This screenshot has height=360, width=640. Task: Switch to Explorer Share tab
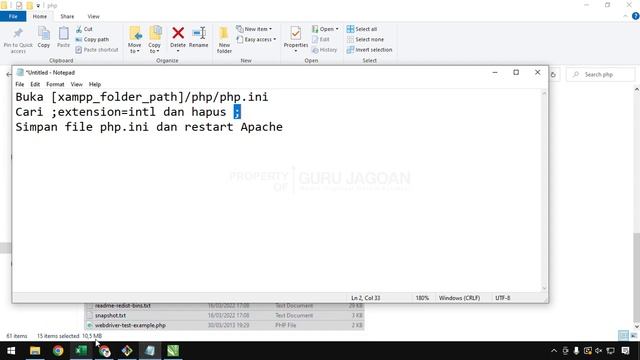(67, 16)
